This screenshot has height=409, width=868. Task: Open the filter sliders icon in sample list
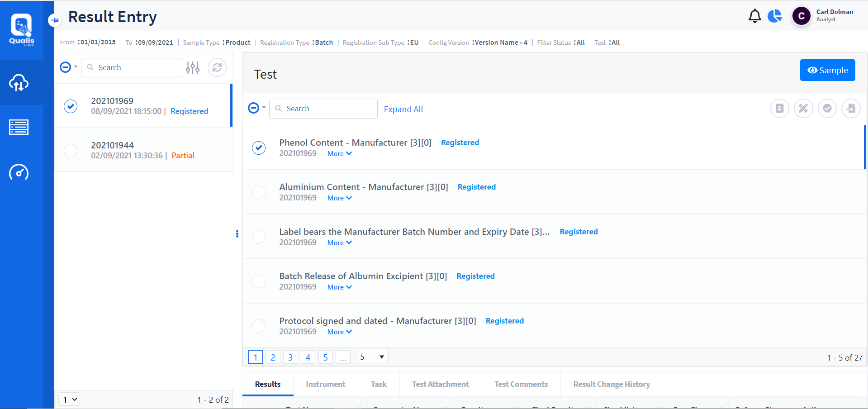click(x=193, y=67)
